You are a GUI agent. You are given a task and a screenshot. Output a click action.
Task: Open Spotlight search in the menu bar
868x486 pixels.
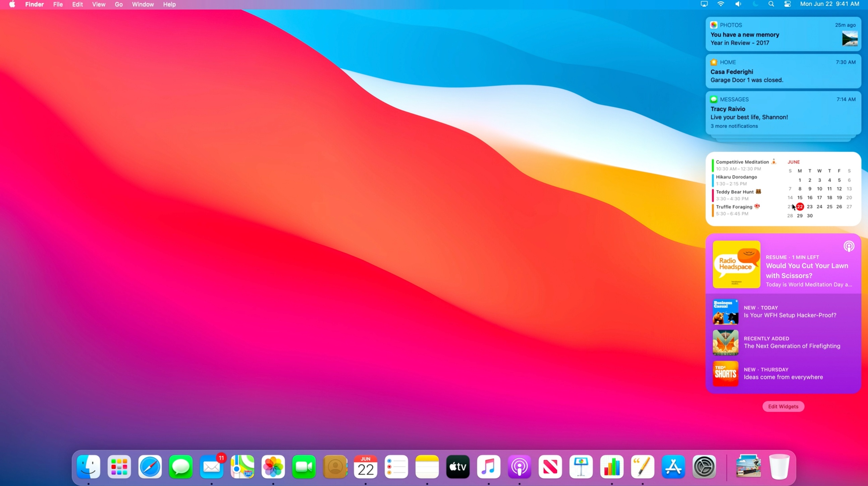(x=771, y=4)
